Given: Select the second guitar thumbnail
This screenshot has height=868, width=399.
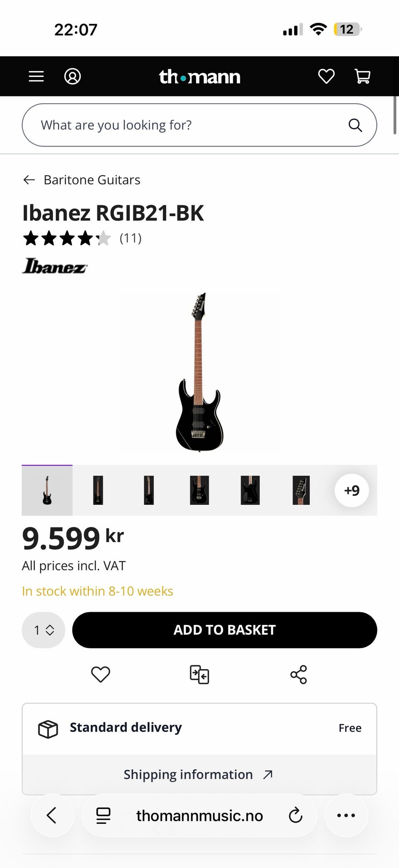Looking at the screenshot, I should pyautogui.click(x=98, y=490).
